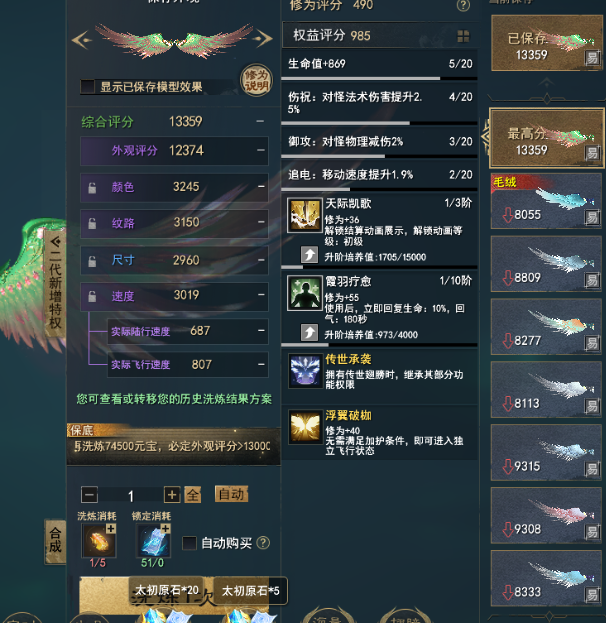The image size is (606, 623).
Task: Click the 浮翼破枷 golden wings icon
Action: tap(305, 427)
